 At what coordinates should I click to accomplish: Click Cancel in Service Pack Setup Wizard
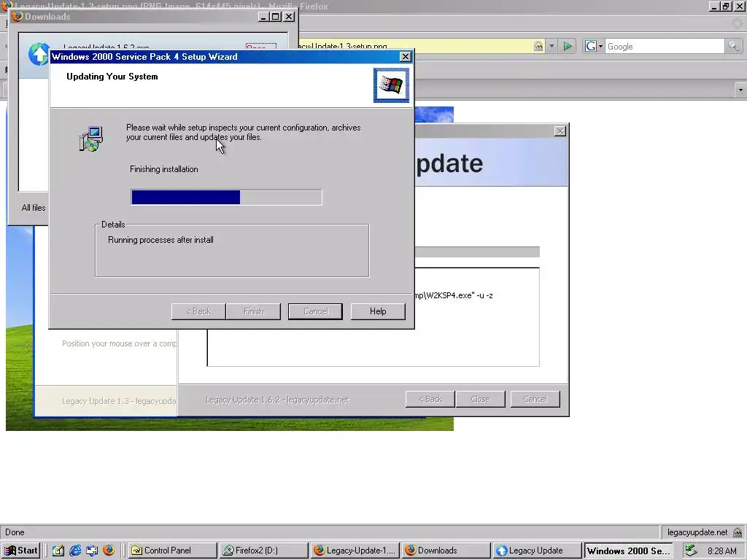click(x=315, y=311)
